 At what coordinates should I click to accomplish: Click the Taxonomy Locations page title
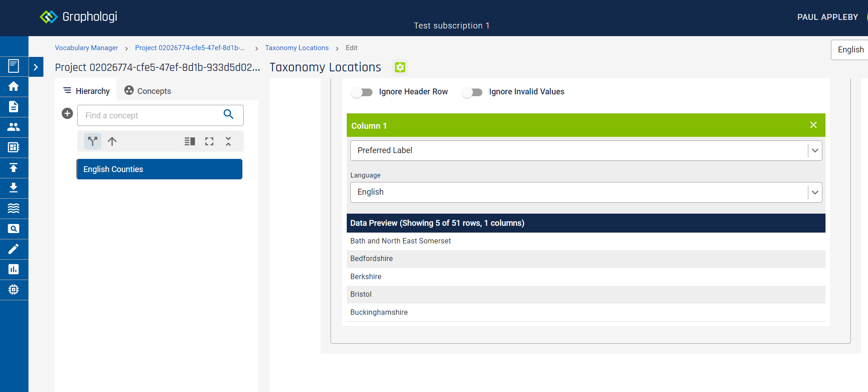coord(325,67)
